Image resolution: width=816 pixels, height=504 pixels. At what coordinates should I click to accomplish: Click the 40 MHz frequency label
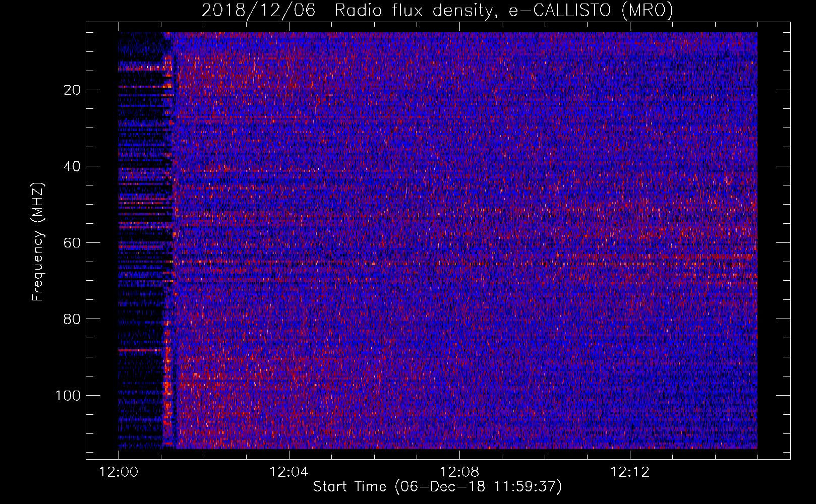[x=73, y=166]
